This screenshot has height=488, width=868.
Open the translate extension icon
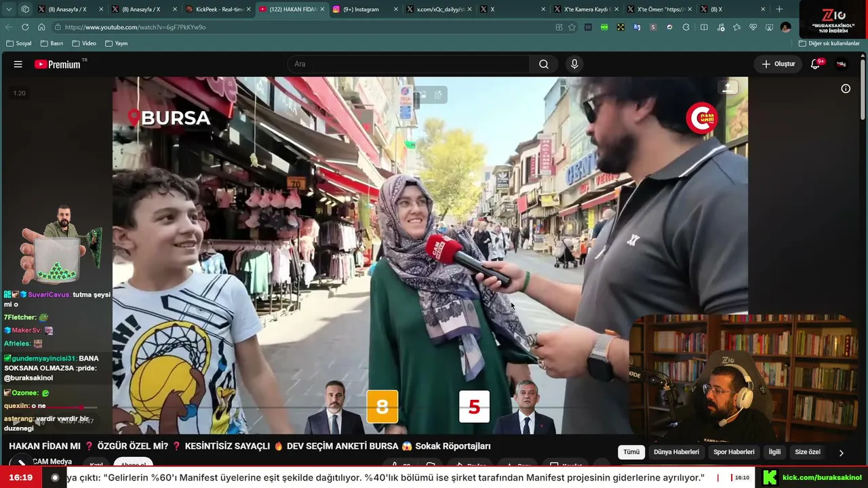tap(637, 27)
